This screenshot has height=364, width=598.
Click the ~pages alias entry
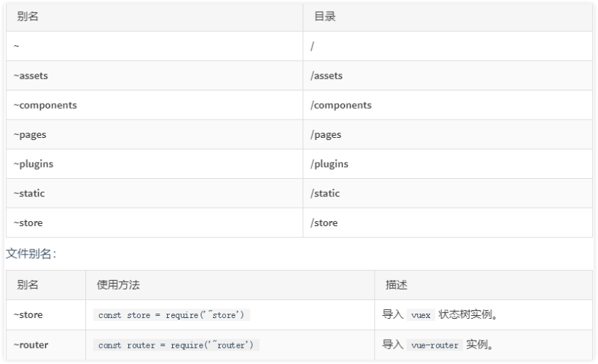[x=30, y=135]
